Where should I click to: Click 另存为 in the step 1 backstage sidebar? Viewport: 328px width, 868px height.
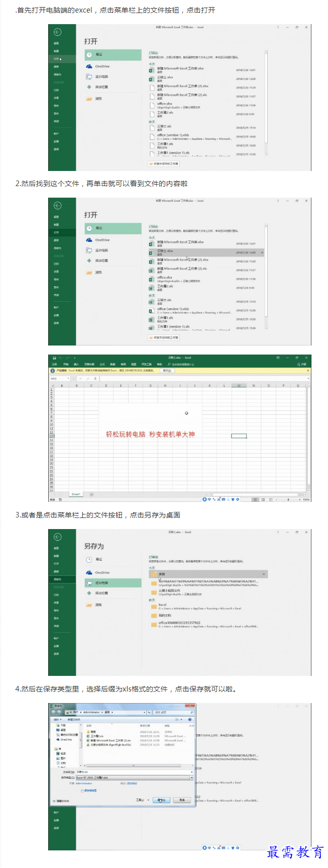[57, 74]
